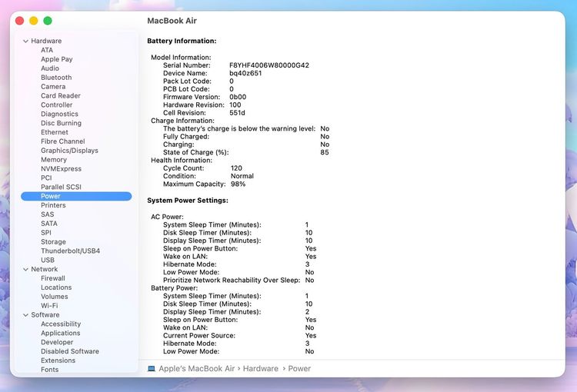Image resolution: width=577 pixels, height=392 pixels.
Task: Click State of Charge value 85
Action: [x=325, y=152]
